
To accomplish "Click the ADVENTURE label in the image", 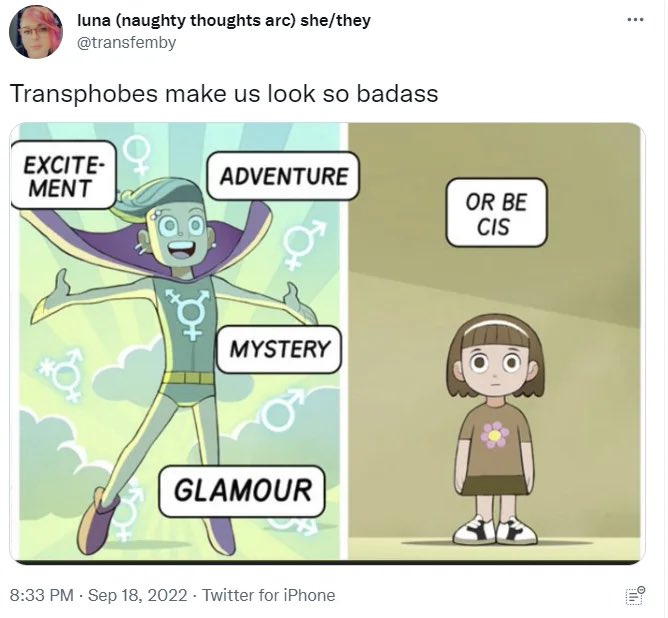I will pos(283,176).
